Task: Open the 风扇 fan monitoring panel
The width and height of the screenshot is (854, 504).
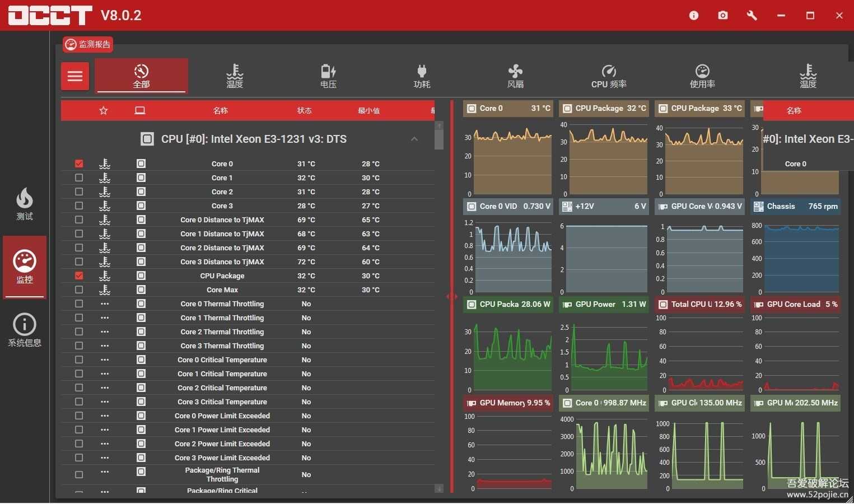Action: pos(515,76)
